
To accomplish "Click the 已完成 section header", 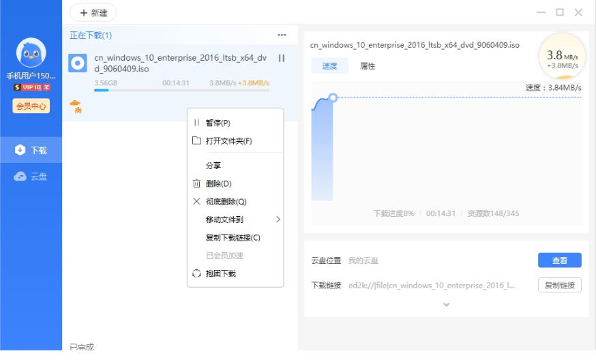I will (82, 346).
